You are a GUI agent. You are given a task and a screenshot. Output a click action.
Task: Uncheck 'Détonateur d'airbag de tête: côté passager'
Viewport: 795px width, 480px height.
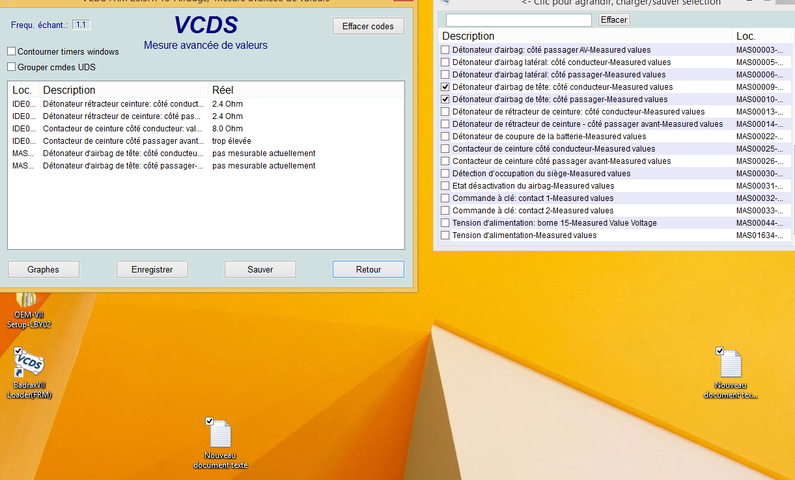445,99
